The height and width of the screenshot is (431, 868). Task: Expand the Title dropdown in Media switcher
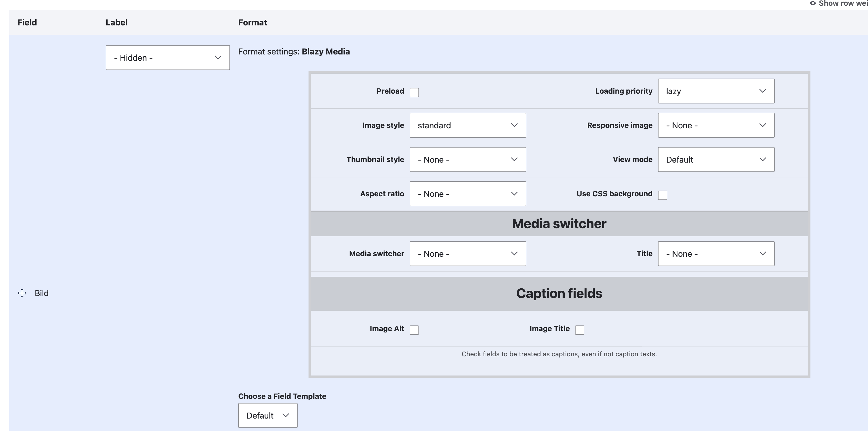click(x=716, y=254)
